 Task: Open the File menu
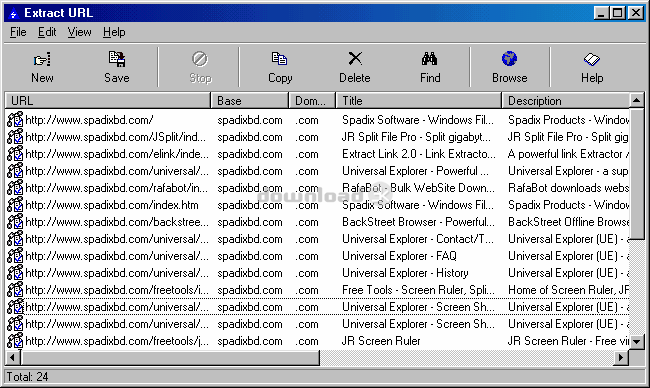(x=18, y=32)
